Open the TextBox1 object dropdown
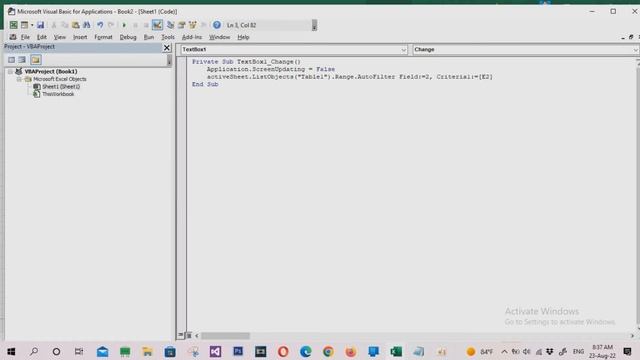This screenshot has height=360, width=640. point(404,50)
